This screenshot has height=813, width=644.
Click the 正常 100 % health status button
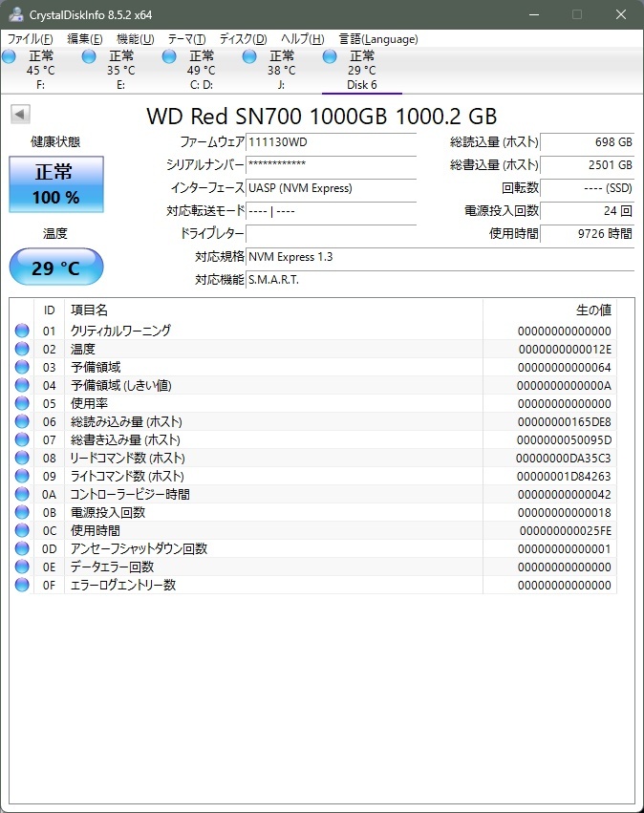tap(56, 184)
